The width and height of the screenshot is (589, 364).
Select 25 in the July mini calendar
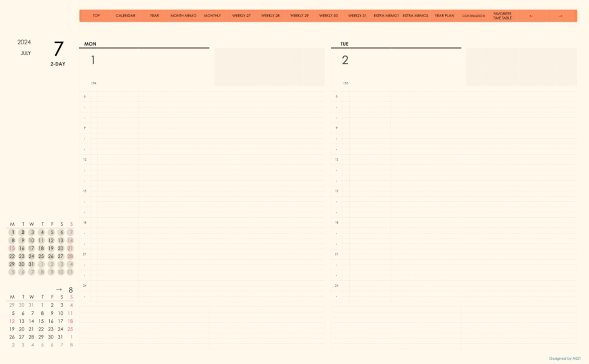pyautogui.click(x=41, y=256)
